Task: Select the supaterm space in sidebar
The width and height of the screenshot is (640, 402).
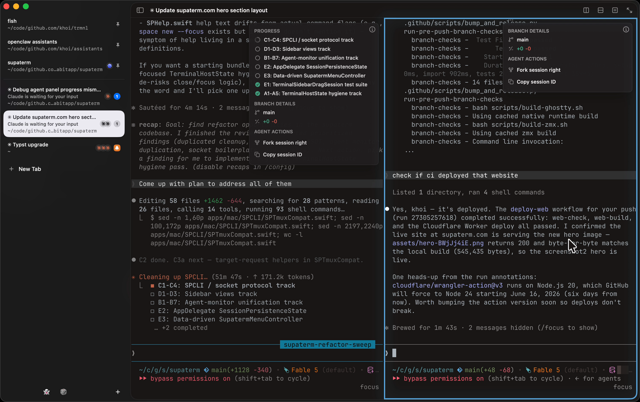Action: tap(63, 66)
